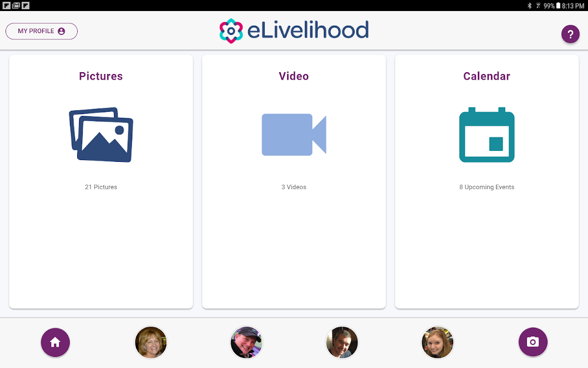Tap the Bluetooth status icon
This screenshot has width=588, height=368.
pyautogui.click(x=529, y=6)
